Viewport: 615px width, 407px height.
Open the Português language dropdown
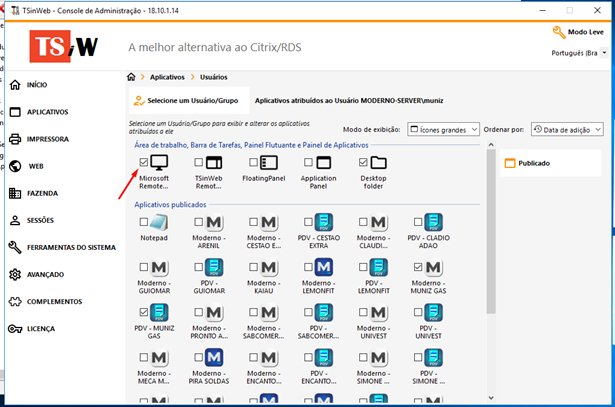point(577,52)
